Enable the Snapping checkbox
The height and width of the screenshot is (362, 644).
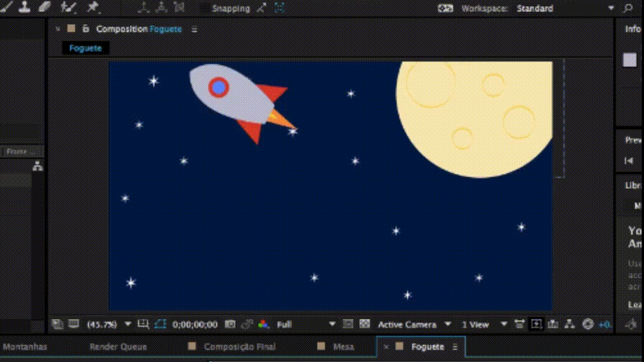point(203,8)
